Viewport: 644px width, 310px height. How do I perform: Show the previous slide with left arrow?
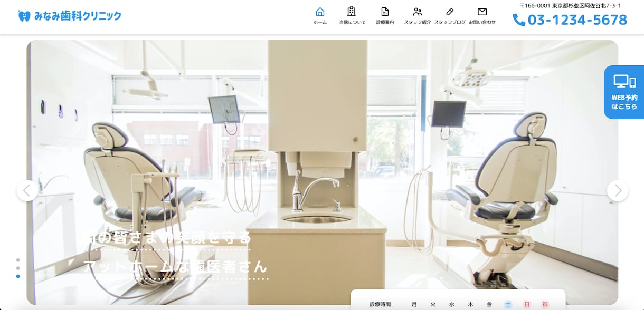(x=27, y=190)
